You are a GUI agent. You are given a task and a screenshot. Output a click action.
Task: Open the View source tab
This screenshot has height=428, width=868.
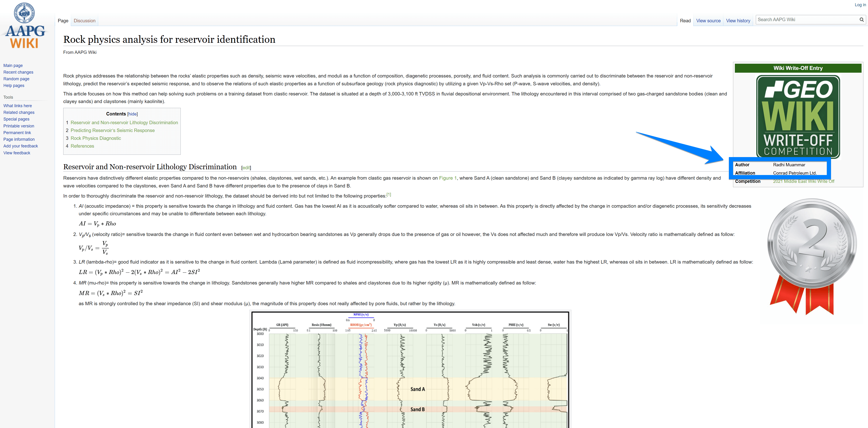tap(708, 20)
